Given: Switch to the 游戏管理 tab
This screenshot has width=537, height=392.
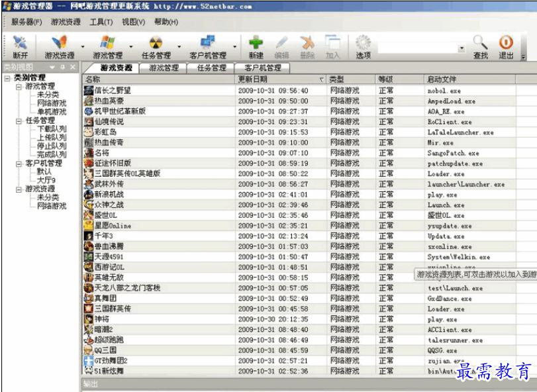Looking at the screenshot, I should pyautogui.click(x=164, y=68).
